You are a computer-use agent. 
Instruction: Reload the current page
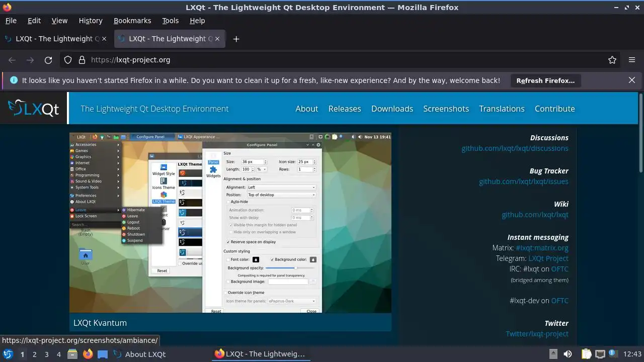48,60
